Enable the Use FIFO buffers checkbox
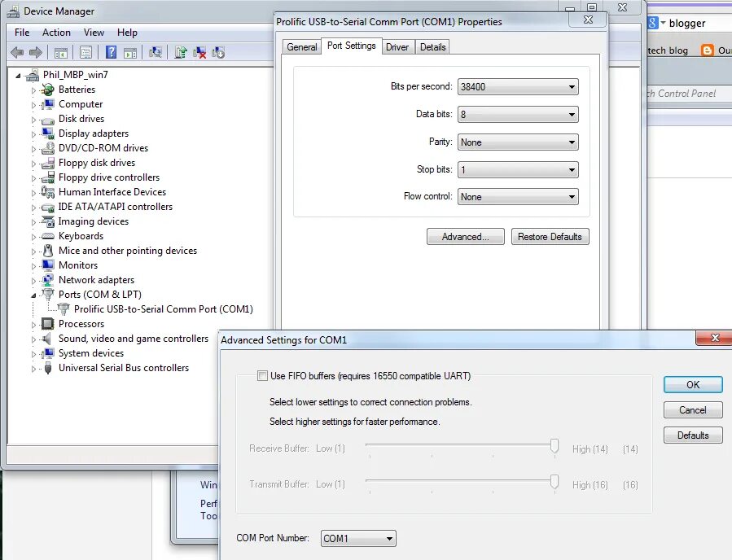The image size is (732, 560). tap(262, 376)
